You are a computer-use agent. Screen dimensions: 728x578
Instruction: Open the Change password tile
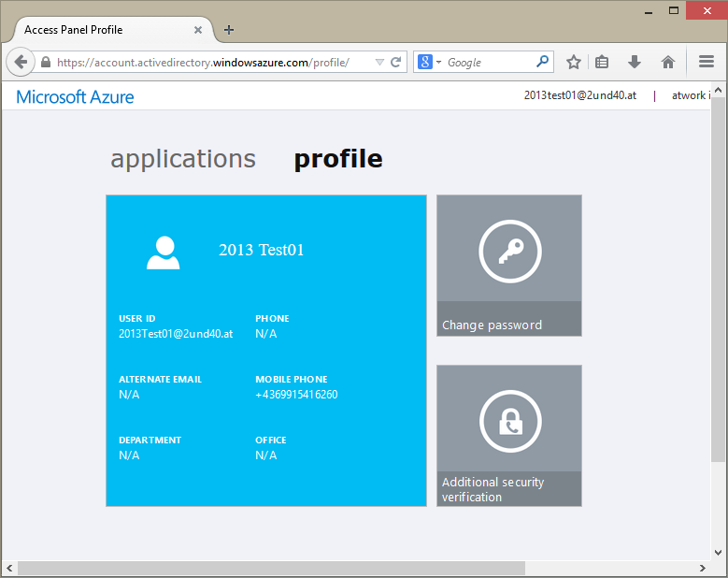point(509,266)
